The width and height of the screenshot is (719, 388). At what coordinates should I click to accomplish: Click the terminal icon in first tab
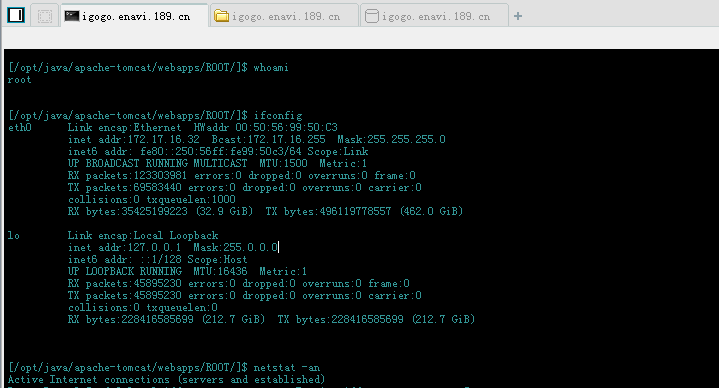[72, 16]
